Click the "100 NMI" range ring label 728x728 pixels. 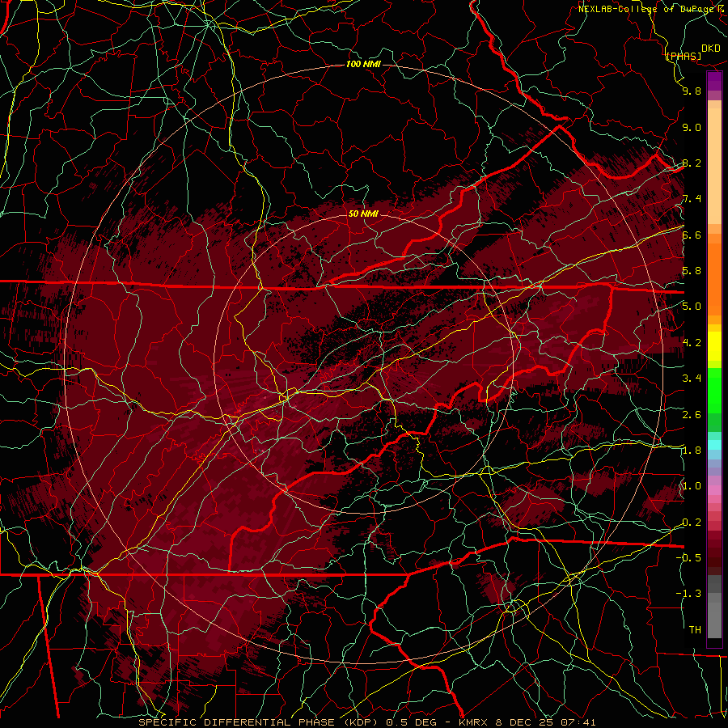(x=363, y=64)
